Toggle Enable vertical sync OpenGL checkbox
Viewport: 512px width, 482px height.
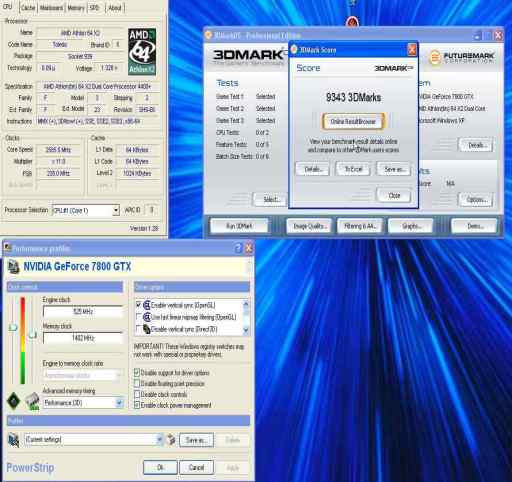click(139, 305)
